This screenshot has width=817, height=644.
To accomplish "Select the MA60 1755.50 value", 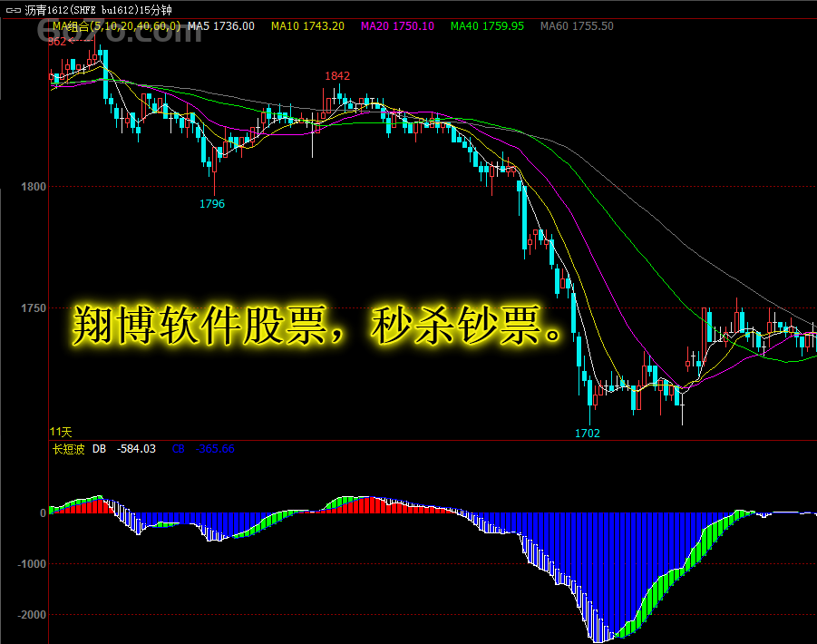I will tap(577, 26).
